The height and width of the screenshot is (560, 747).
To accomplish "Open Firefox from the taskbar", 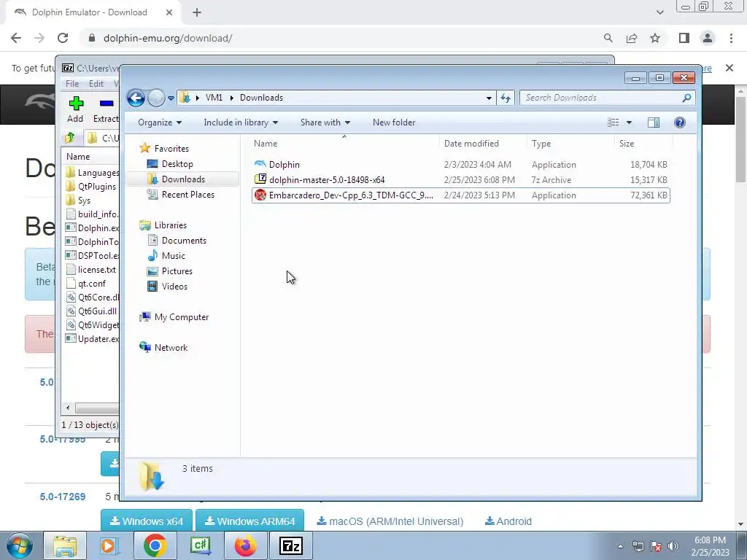I will pyautogui.click(x=246, y=545).
